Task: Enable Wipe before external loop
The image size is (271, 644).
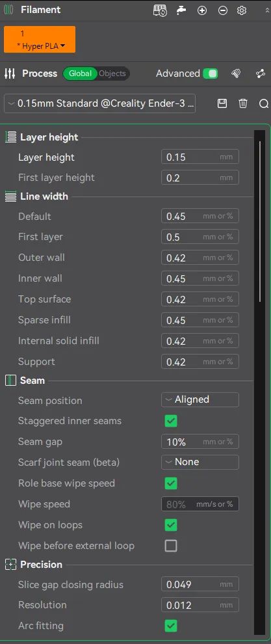Action: 171,546
